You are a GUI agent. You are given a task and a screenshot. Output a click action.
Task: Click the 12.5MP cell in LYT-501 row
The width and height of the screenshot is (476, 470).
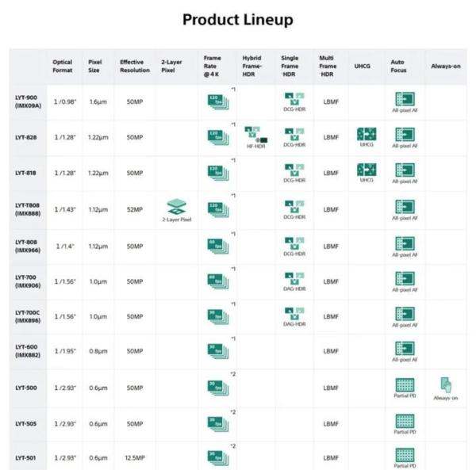pyautogui.click(x=133, y=457)
